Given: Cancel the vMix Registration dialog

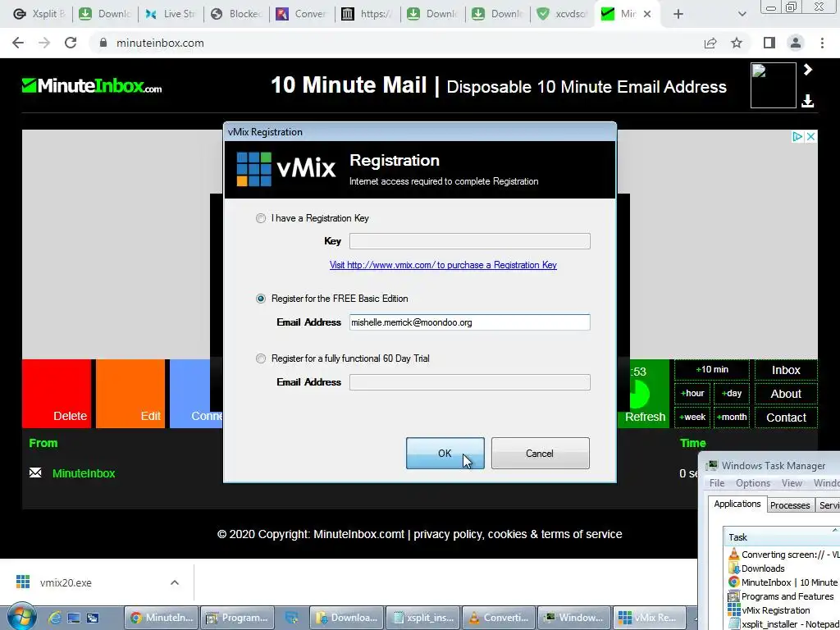Looking at the screenshot, I should [540, 453].
